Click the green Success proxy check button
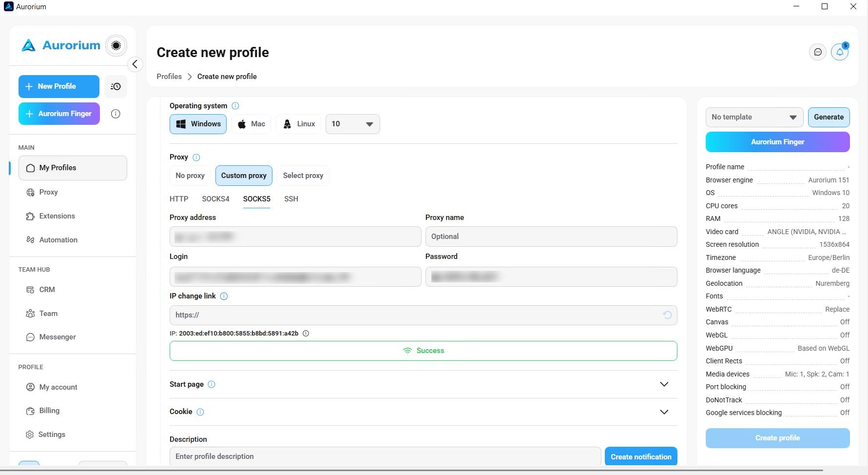Screen dimensions: 868x475 click(423, 351)
